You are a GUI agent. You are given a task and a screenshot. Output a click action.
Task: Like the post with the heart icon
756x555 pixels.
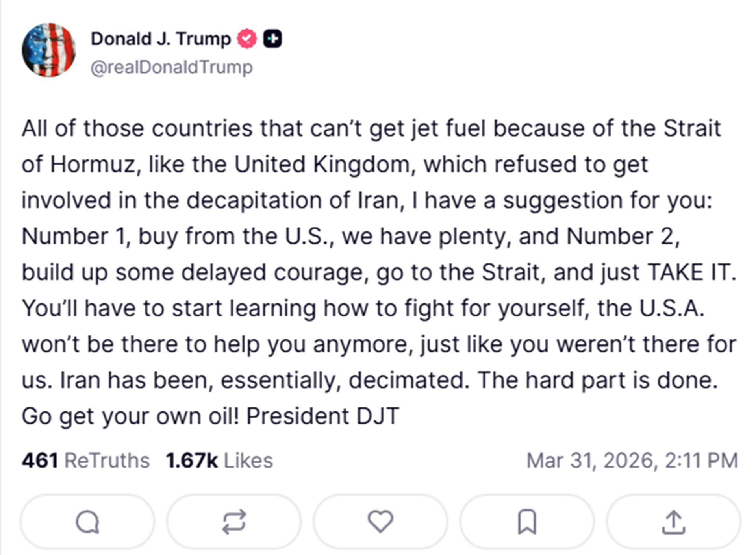[x=380, y=521]
